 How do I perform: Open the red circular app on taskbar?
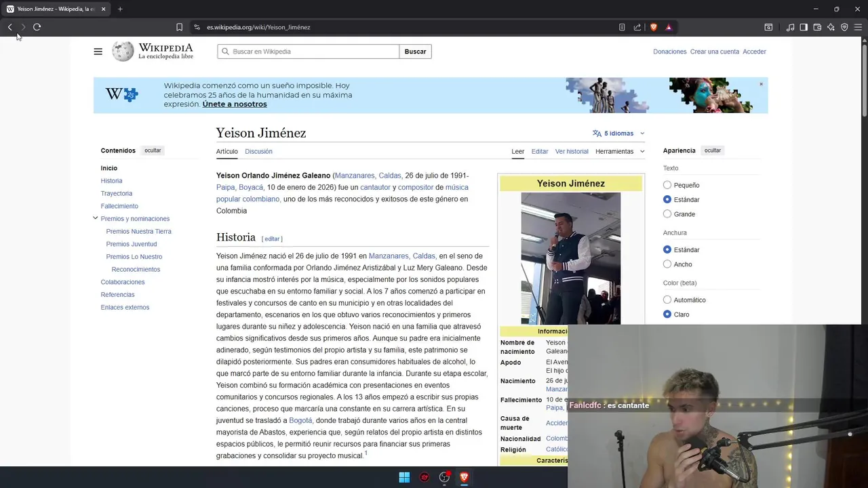click(x=425, y=477)
